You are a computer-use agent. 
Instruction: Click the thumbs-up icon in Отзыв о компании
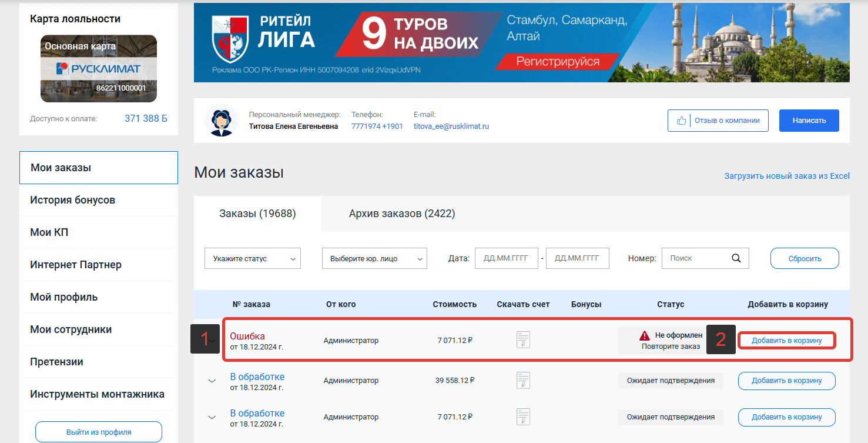pyautogui.click(x=682, y=121)
